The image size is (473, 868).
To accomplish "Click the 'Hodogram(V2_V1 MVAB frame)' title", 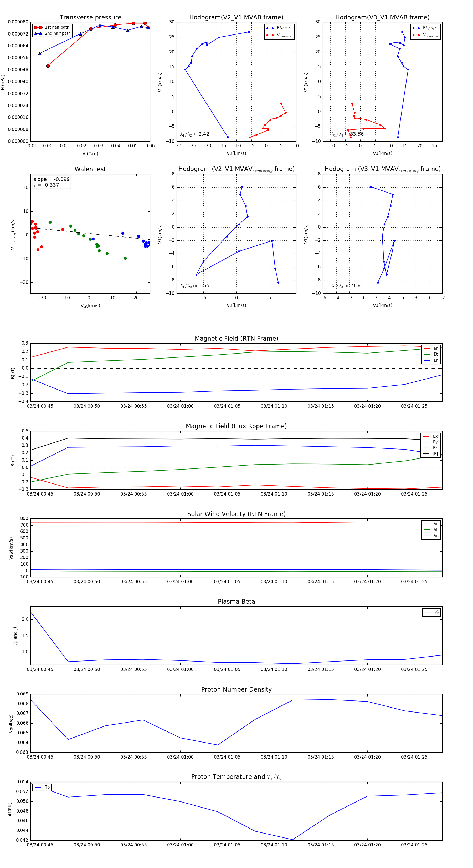I will click(x=236, y=18).
